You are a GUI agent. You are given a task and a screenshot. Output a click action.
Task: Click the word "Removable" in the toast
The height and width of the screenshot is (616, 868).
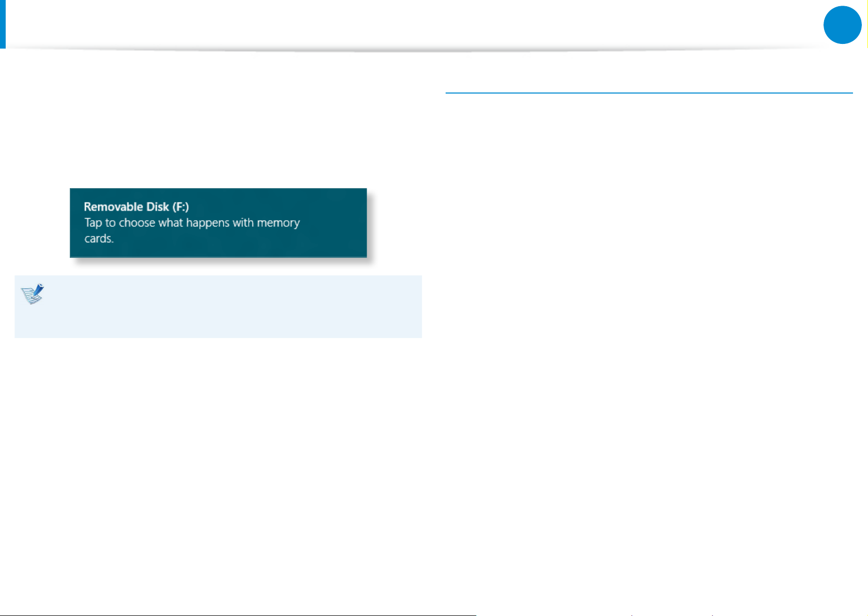click(x=113, y=207)
